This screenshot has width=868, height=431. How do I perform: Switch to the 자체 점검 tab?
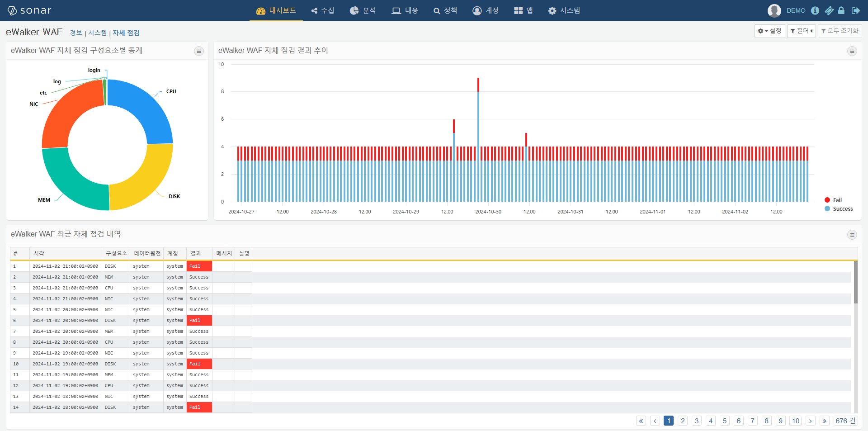click(x=126, y=33)
